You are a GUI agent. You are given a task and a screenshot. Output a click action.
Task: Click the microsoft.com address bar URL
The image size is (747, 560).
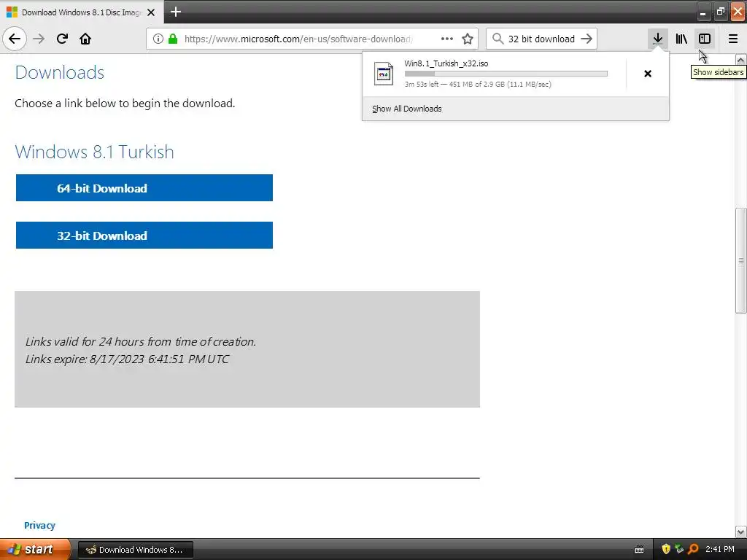click(298, 39)
